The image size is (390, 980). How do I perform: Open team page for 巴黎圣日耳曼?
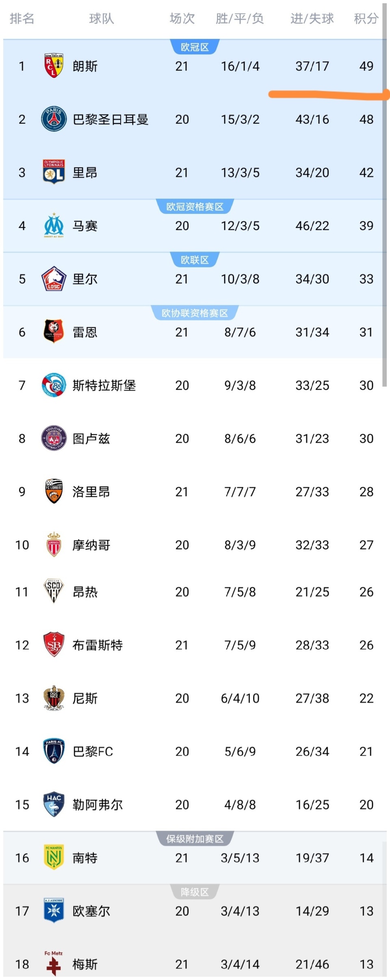[x=110, y=119]
